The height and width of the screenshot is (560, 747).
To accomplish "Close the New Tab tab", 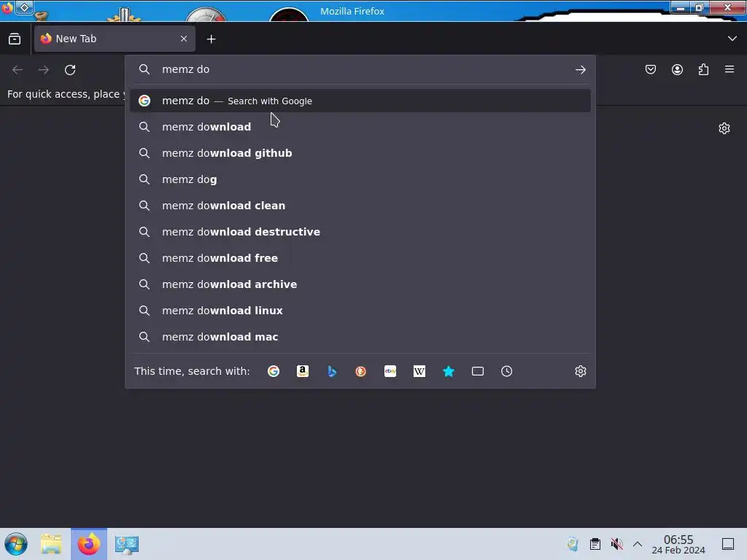I will coord(184,39).
